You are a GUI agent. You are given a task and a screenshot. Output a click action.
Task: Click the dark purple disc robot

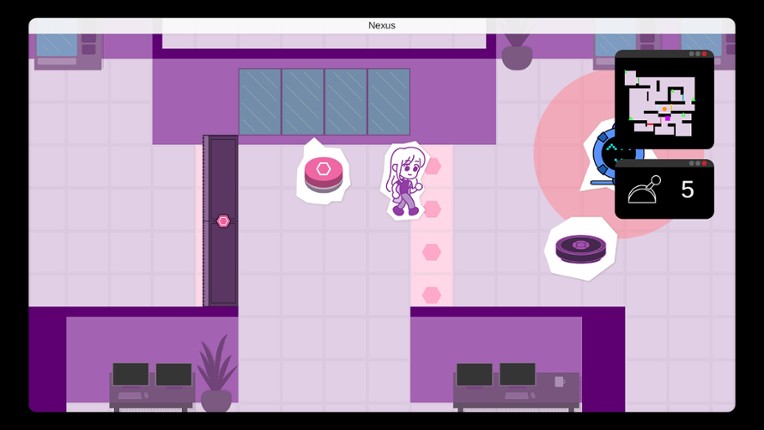coord(580,246)
